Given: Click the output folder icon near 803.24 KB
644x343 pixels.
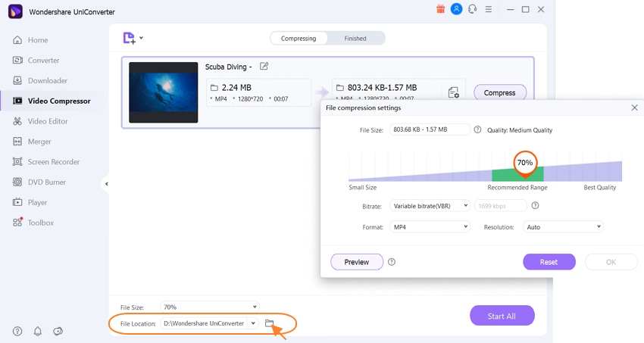Looking at the screenshot, I should (x=339, y=88).
